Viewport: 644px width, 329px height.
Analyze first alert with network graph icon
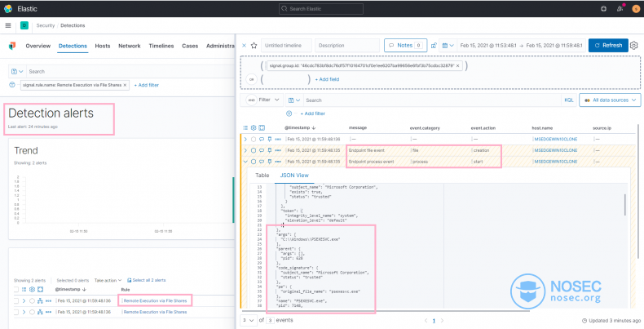pyautogui.click(x=40, y=301)
